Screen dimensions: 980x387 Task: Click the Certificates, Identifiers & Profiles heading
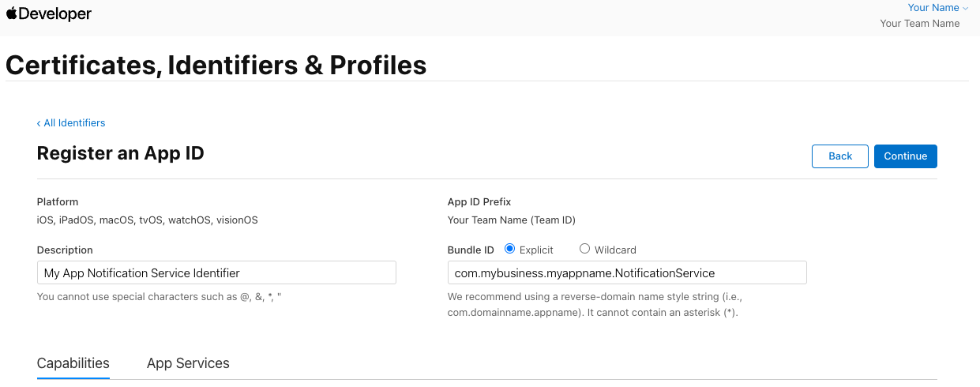pyautogui.click(x=216, y=65)
